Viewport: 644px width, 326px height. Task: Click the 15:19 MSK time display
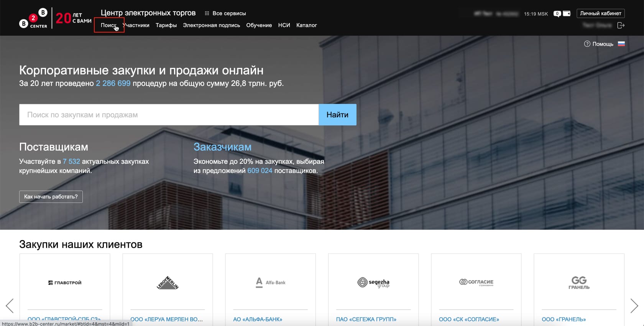536,14
